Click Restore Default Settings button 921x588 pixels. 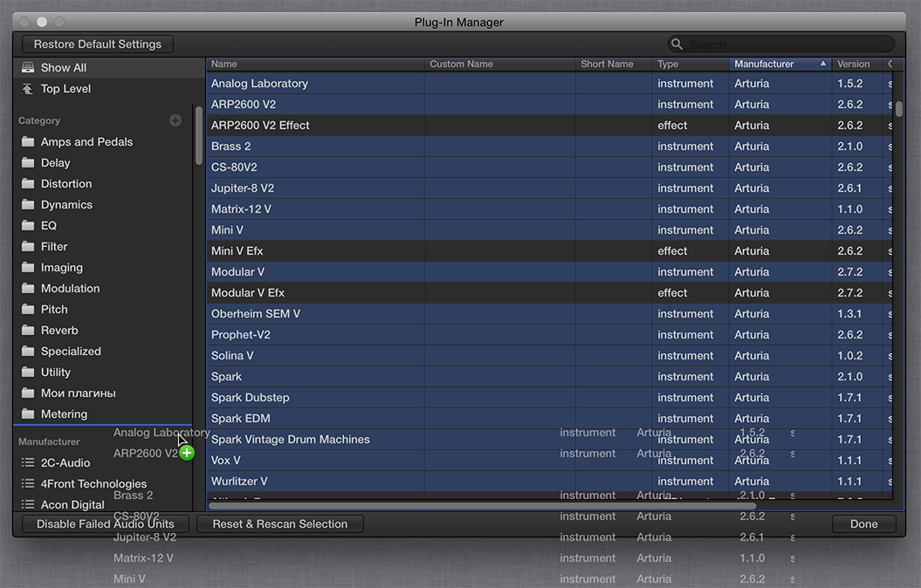point(98,44)
